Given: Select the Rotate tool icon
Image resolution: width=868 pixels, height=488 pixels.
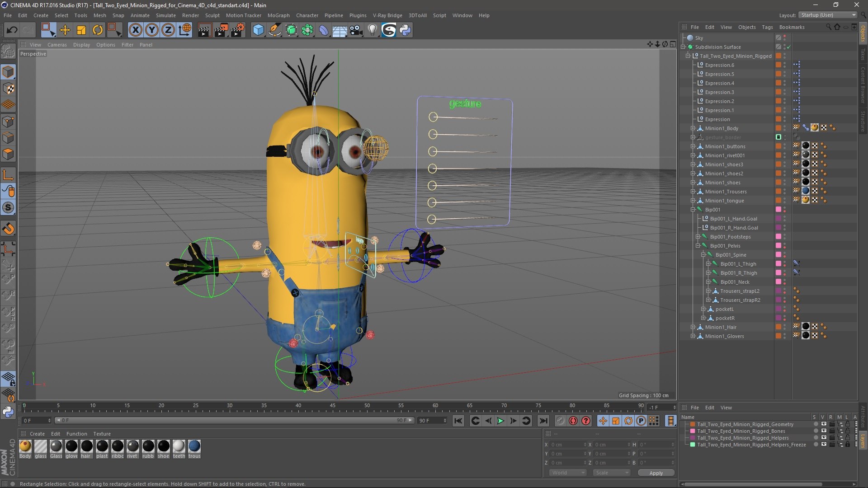Looking at the screenshot, I should coord(98,30).
